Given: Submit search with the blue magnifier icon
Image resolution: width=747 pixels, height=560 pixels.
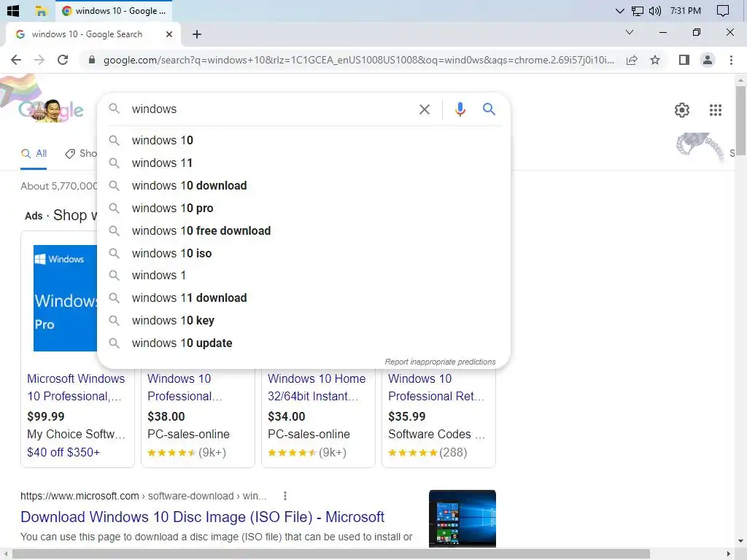Looking at the screenshot, I should [x=489, y=109].
